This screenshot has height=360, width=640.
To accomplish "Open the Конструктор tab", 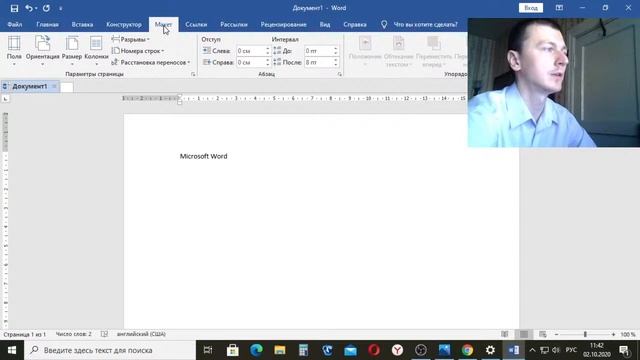I will pyautogui.click(x=124, y=24).
